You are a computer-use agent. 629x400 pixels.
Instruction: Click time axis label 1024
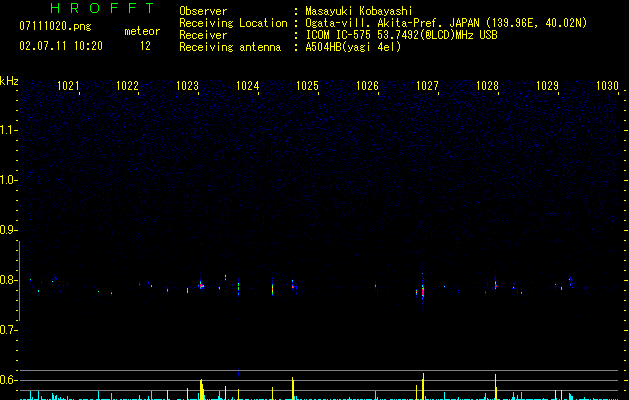(x=248, y=86)
